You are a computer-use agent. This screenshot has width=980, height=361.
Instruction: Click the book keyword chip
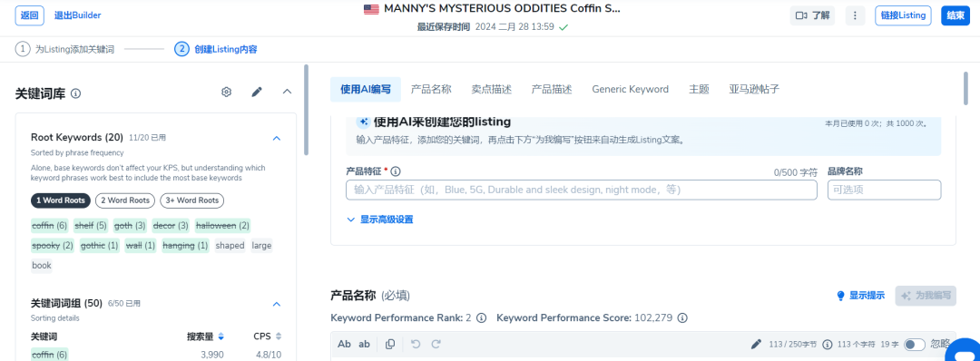click(42, 266)
